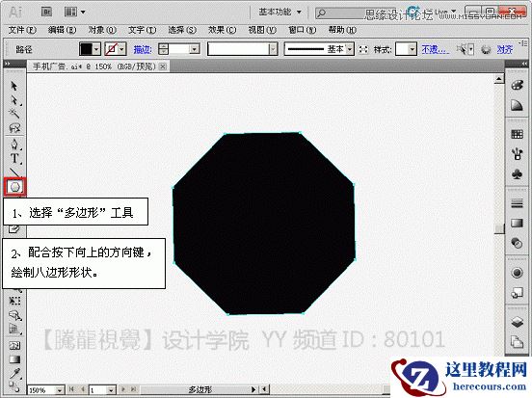
Task: Select the Blend tool
Action: (x=14, y=386)
